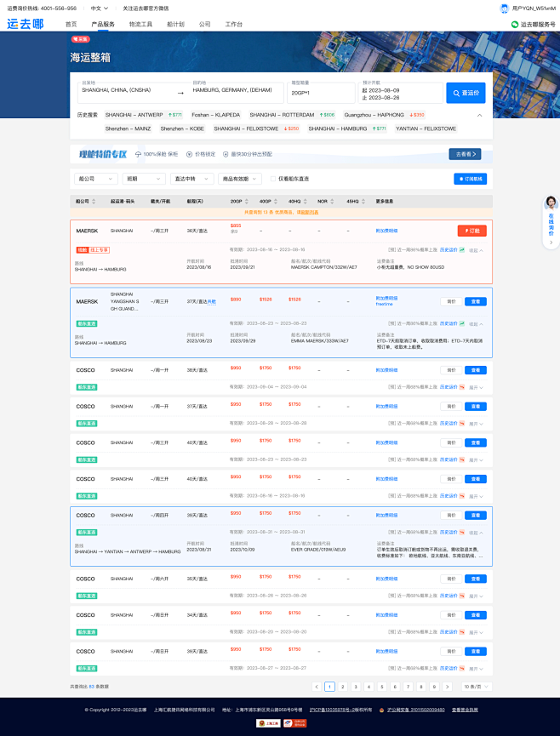The height and width of the screenshot is (736, 560).
Task: Open the 班期 filter dropdown
Action: pos(144,179)
